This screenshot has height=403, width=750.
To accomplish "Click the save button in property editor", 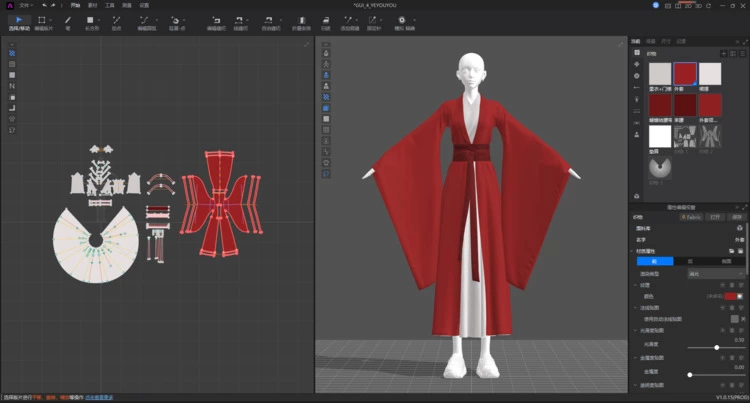I will point(737,217).
